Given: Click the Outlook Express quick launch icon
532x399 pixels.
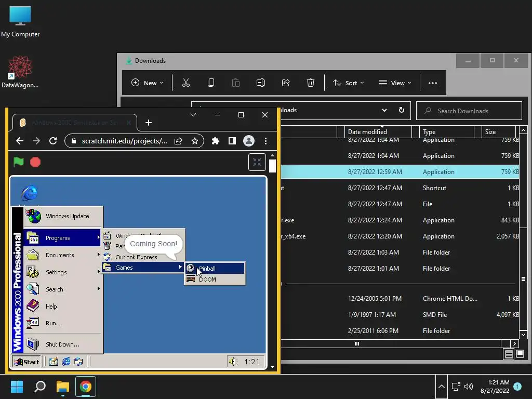Looking at the screenshot, I should (x=78, y=362).
